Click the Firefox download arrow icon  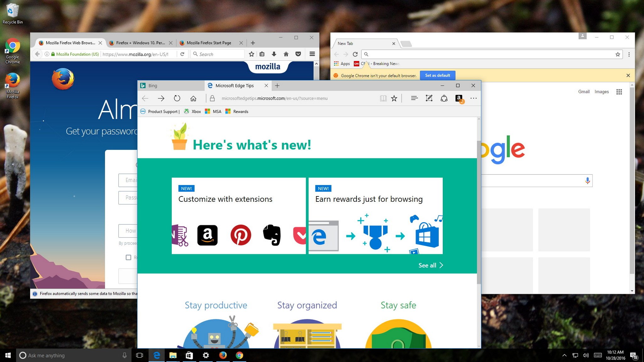pyautogui.click(x=274, y=54)
